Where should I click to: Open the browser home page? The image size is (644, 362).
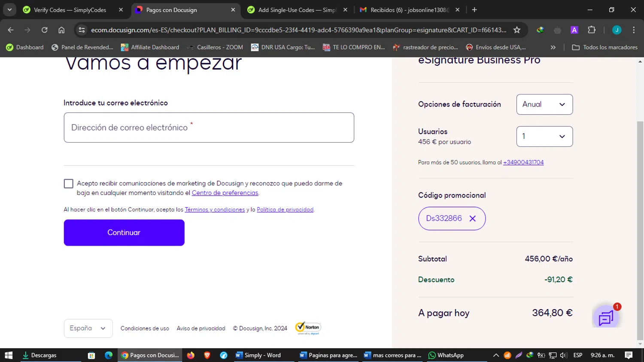click(61, 30)
